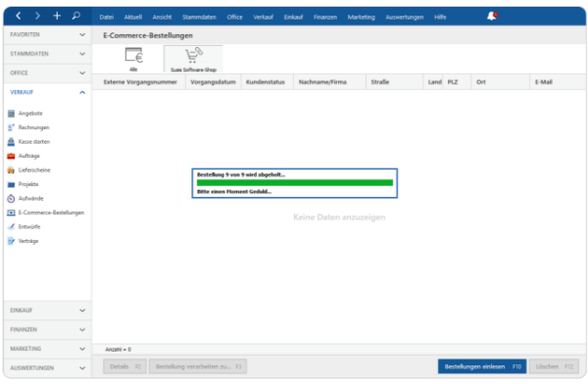Open the Aktuell menu

[133, 17]
